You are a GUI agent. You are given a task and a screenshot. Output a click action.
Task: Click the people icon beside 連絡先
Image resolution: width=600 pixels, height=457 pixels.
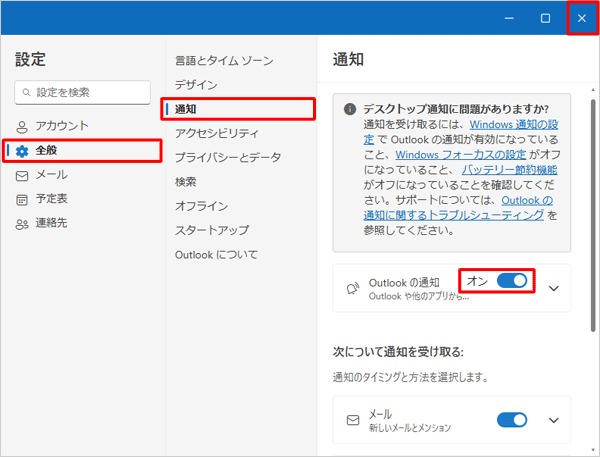click(22, 224)
